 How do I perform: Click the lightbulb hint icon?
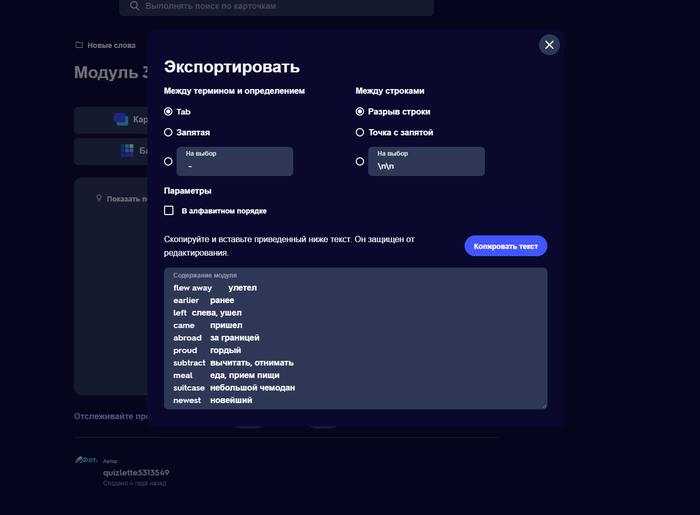point(99,198)
